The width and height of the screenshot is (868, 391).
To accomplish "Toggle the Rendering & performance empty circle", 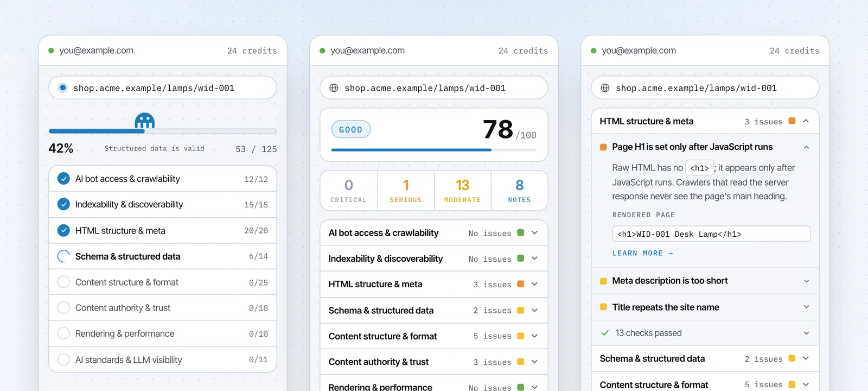I will (x=63, y=333).
